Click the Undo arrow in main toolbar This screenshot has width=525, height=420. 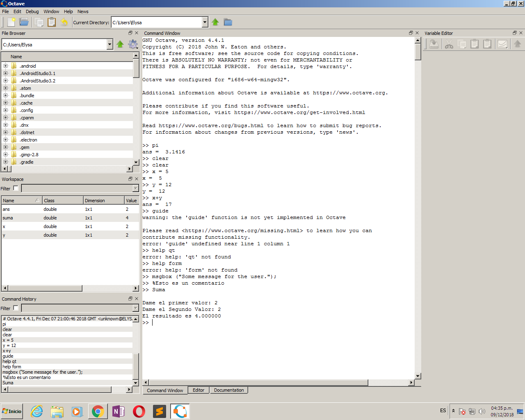[x=64, y=22]
